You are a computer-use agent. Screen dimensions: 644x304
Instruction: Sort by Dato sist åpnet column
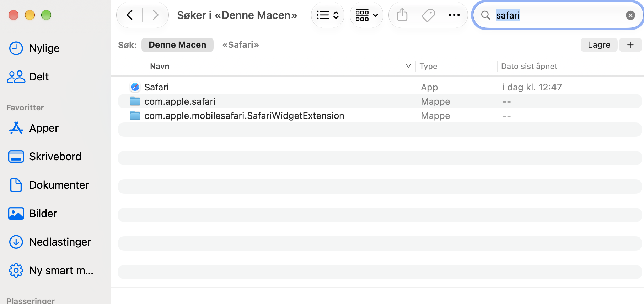coord(529,66)
